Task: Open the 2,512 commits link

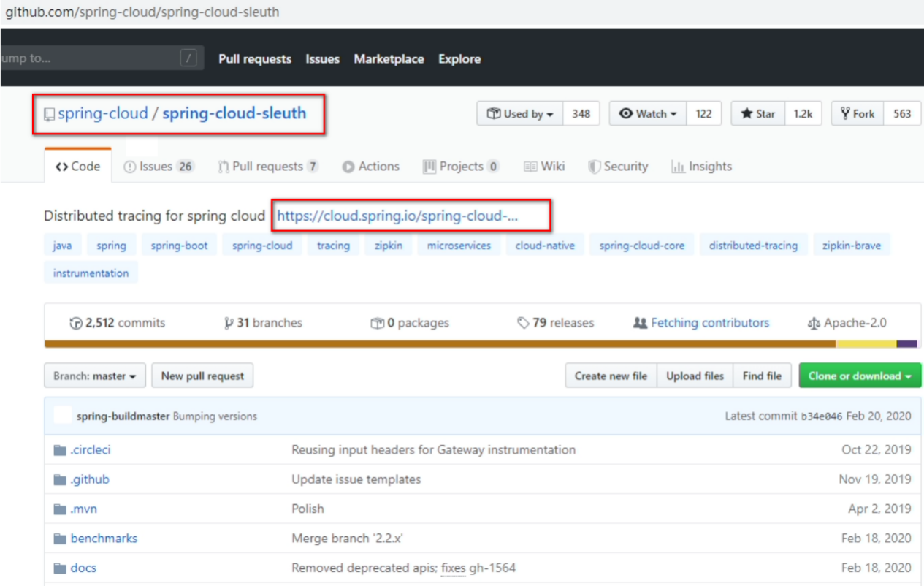Action: (x=117, y=323)
